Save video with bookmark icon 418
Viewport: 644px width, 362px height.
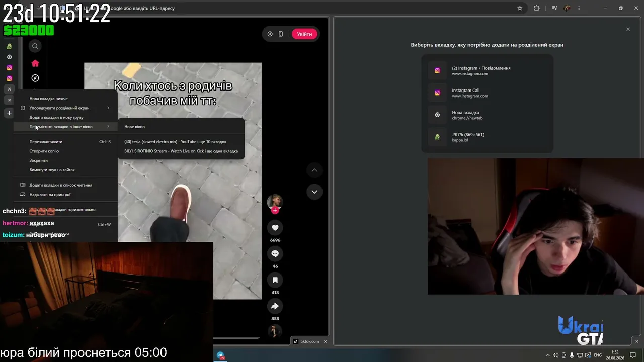[x=275, y=280]
